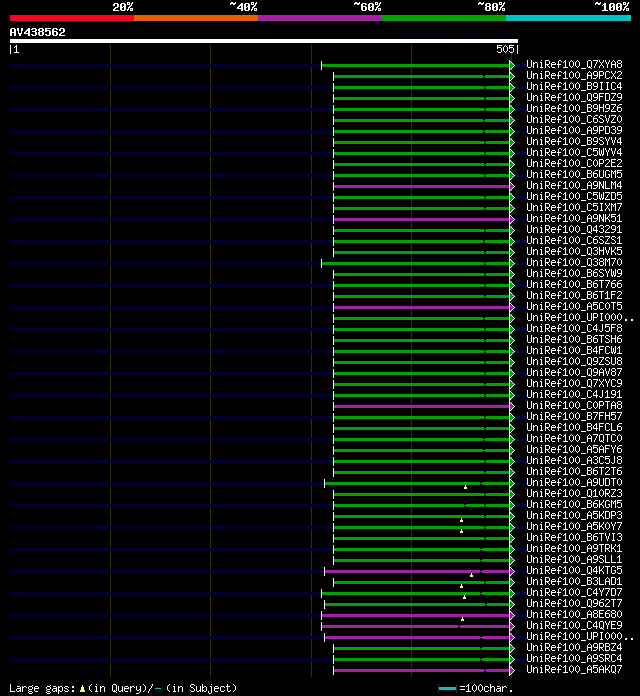The height and width of the screenshot is (696, 640).
Task: Select the UniRef100_A9PD39 label
Action: click(x=574, y=130)
